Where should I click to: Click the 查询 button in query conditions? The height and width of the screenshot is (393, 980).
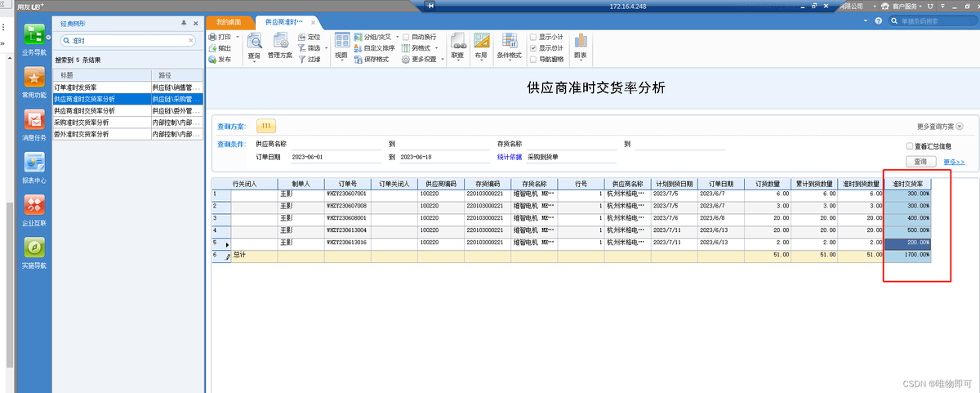[x=920, y=162]
